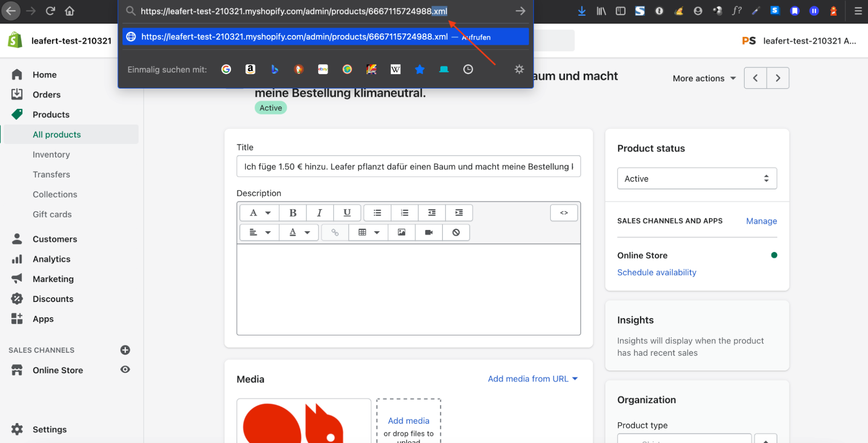This screenshot has height=443, width=868.
Task: Insert a link in the description editor
Action: click(334, 232)
